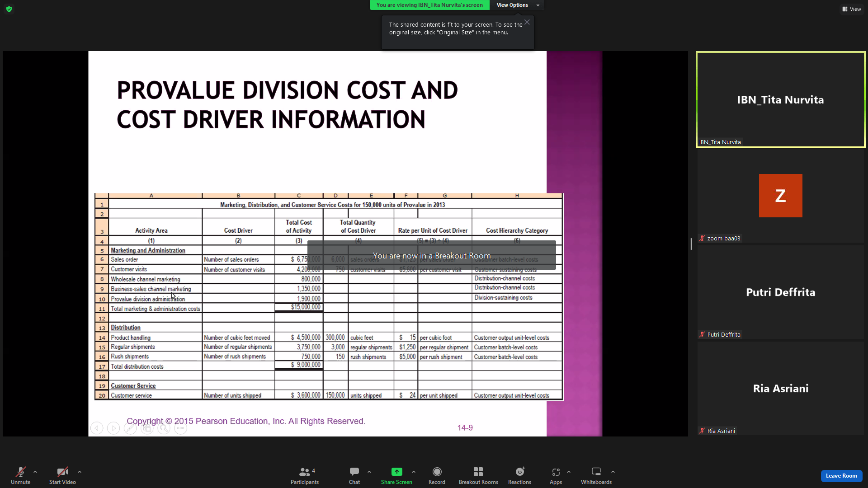Start Video from the toolbar
Screen dimensions: 868x488
coord(62,475)
